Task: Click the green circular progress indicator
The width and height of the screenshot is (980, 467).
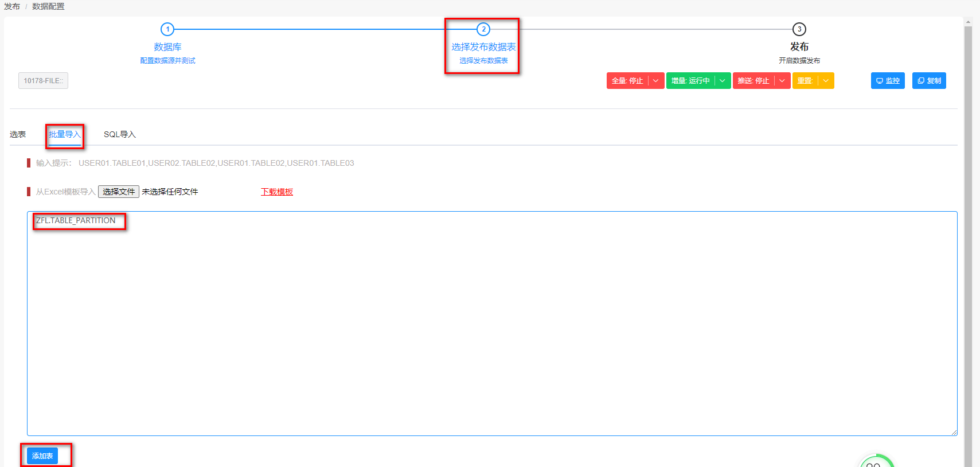Action: click(876, 462)
